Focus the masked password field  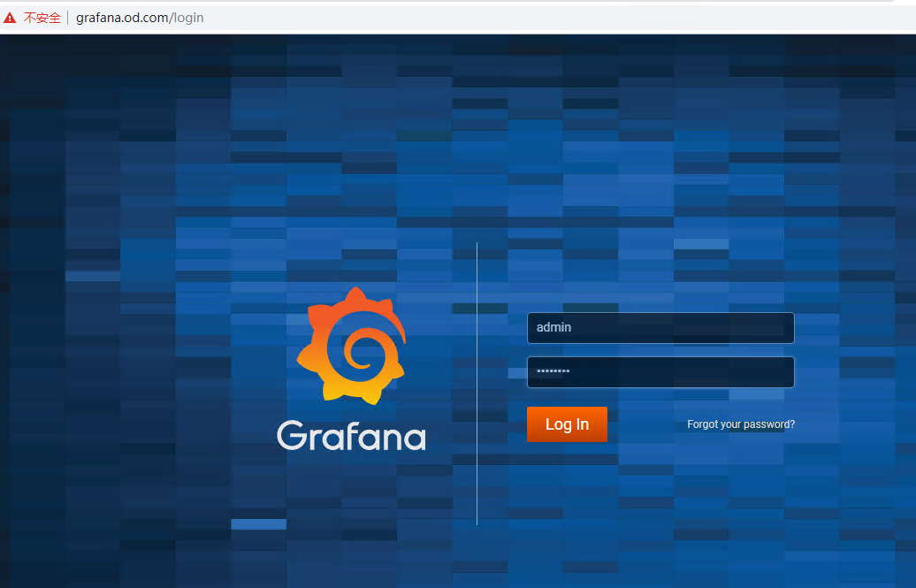coord(660,372)
